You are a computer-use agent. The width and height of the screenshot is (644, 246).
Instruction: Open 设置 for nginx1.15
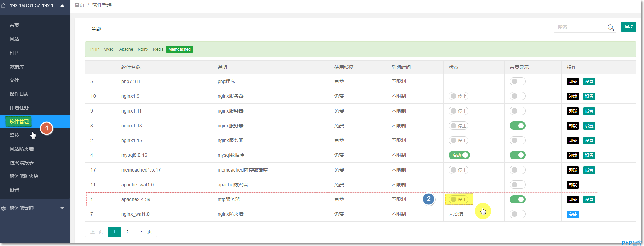pyautogui.click(x=589, y=141)
